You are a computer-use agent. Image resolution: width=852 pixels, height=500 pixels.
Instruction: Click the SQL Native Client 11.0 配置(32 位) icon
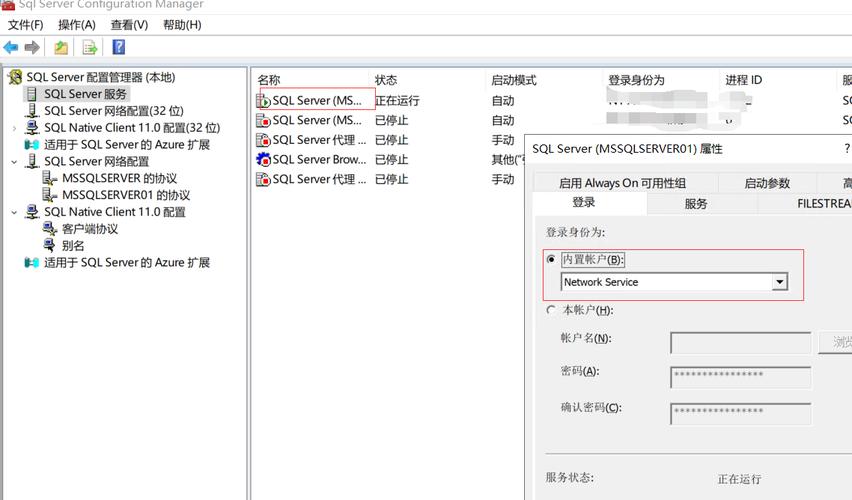pos(32,128)
